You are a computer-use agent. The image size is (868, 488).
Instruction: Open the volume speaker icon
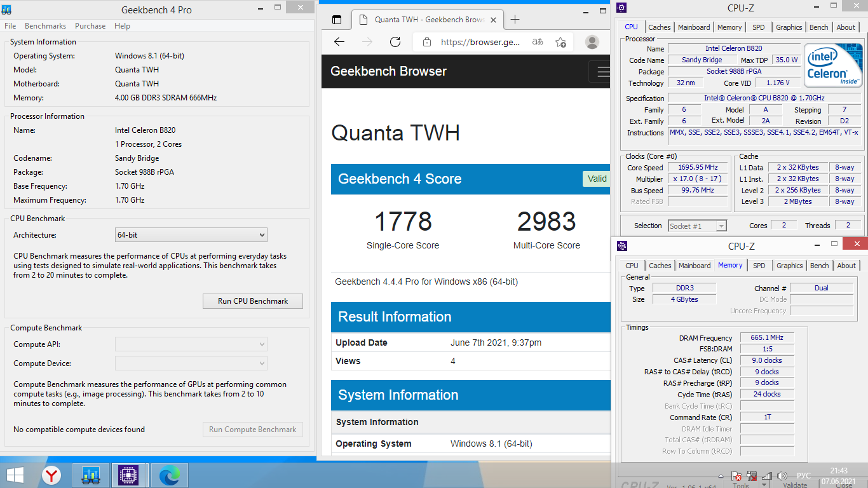782,475
